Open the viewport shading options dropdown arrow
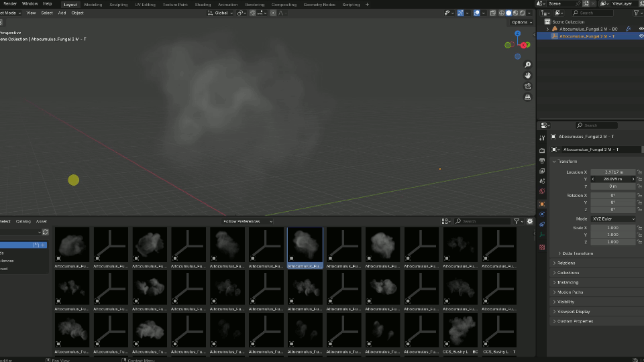 click(529, 13)
